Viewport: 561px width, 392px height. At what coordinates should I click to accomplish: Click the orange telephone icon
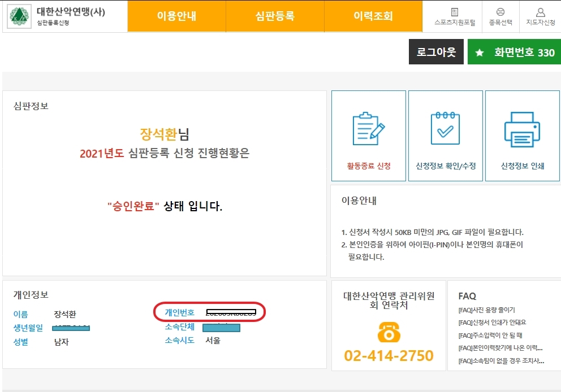pyautogui.click(x=389, y=332)
